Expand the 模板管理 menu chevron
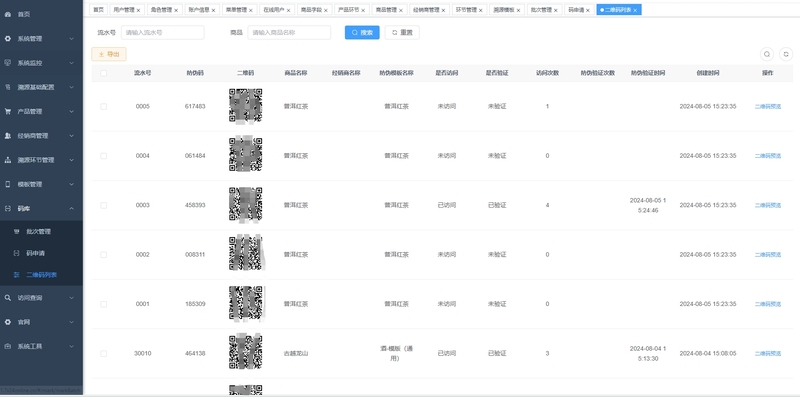This screenshot has width=800, height=397. (x=71, y=184)
